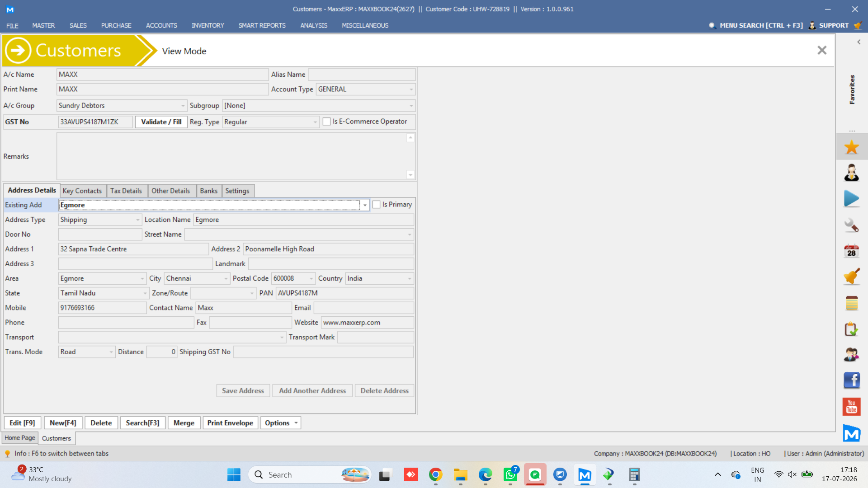Screen dimensions: 868x488
Task: Open the wrench tools icon in sidebar
Action: (x=851, y=225)
